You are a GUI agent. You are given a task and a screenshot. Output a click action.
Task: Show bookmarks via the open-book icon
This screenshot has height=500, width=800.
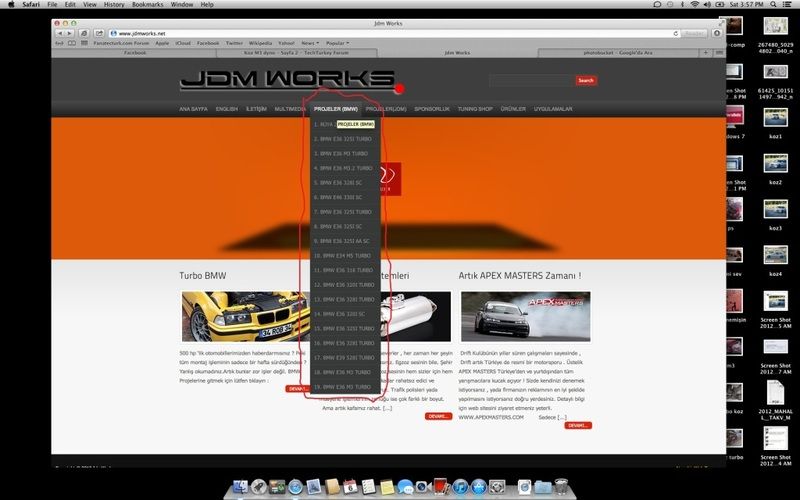coord(72,43)
